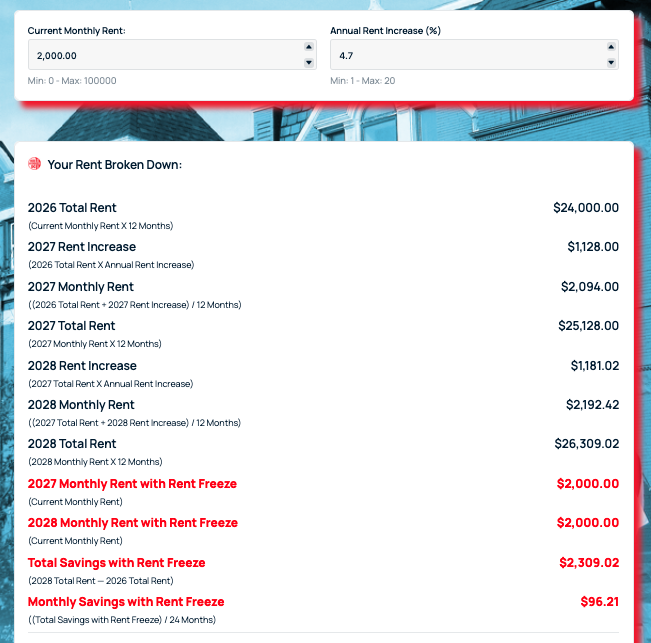Click '(2028 Total Rent — 2026 Total Rent)' formula
Viewport: 651px width, 643px height.
tap(100, 580)
